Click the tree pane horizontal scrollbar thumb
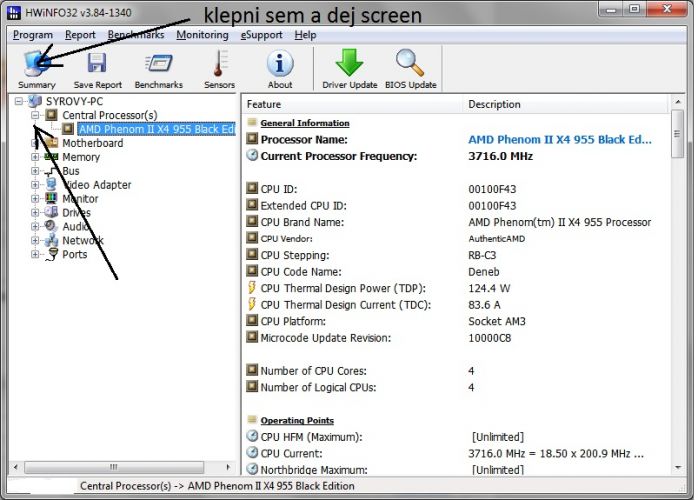The width and height of the screenshot is (698, 500). tap(114, 467)
